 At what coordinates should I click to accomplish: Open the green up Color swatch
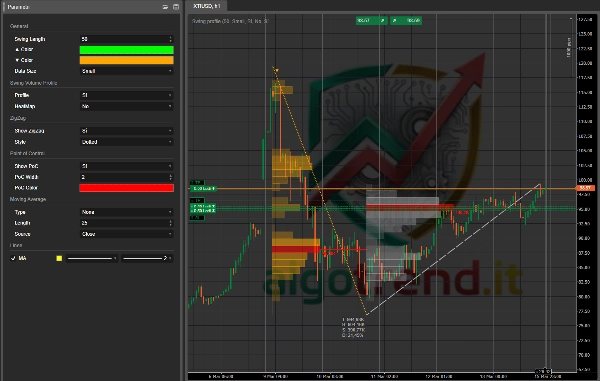pos(127,50)
